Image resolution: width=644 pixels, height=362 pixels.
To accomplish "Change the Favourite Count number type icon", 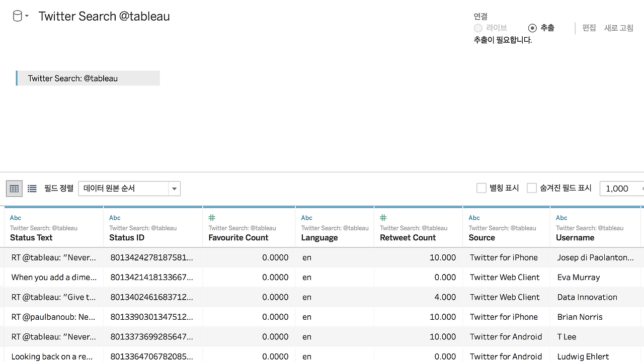I will [212, 218].
